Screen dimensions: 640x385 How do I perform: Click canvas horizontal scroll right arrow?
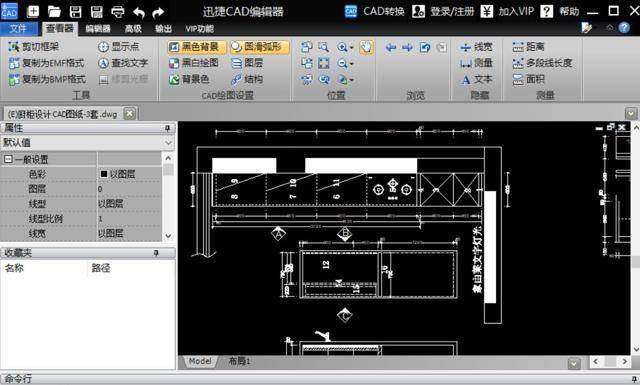624,362
